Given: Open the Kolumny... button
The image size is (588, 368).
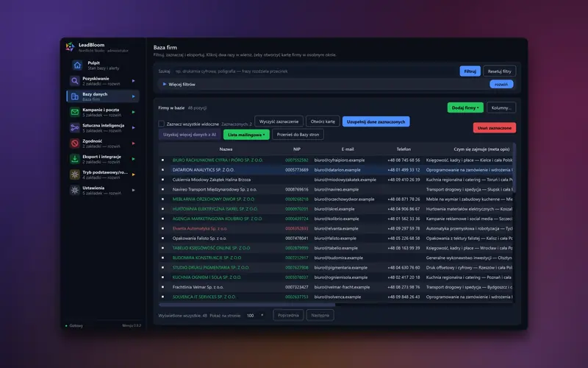Looking at the screenshot, I should tap(501, 107).
